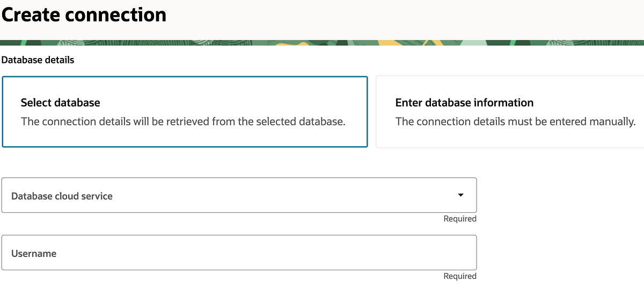Screen dimensions: 644x288
Task: Click the Database details section label
Action: click(x=38, y=60)
